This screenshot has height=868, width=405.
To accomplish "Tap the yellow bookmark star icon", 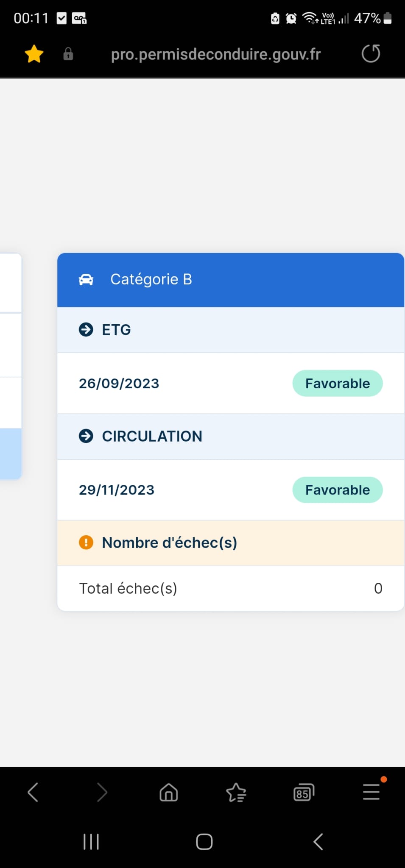I will 34,54.
